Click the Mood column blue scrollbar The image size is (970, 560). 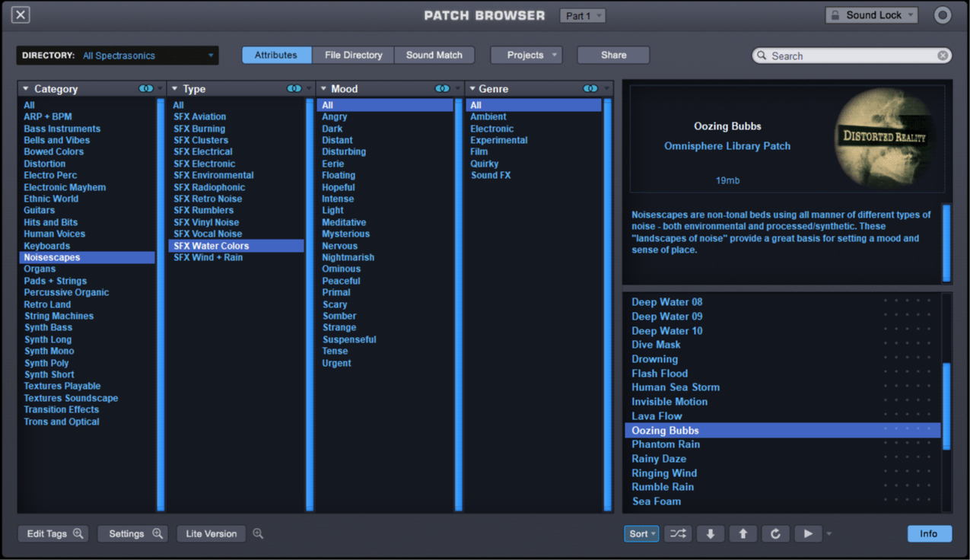pyautogui.click(x=458, y=304)
